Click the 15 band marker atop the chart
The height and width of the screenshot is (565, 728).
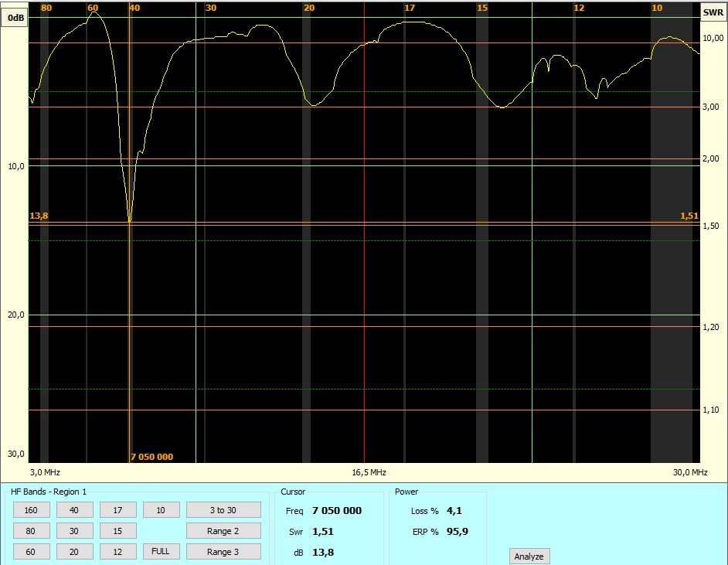(x=482, y=8)
